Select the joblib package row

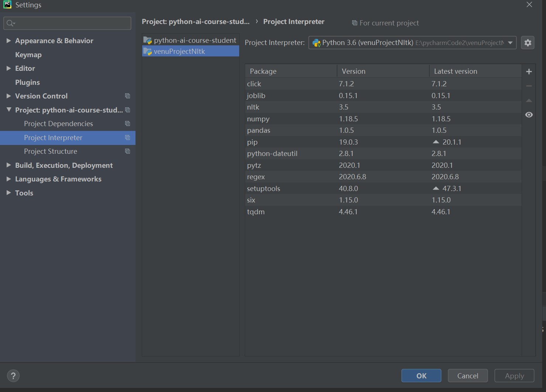(x=383, y=96)
